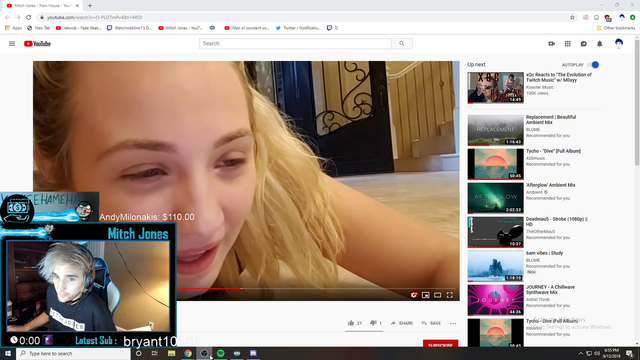Viewport: 640px width, 360px height.
Task: Select the Mitch Jones - New House tab
Action: (43, 6)
